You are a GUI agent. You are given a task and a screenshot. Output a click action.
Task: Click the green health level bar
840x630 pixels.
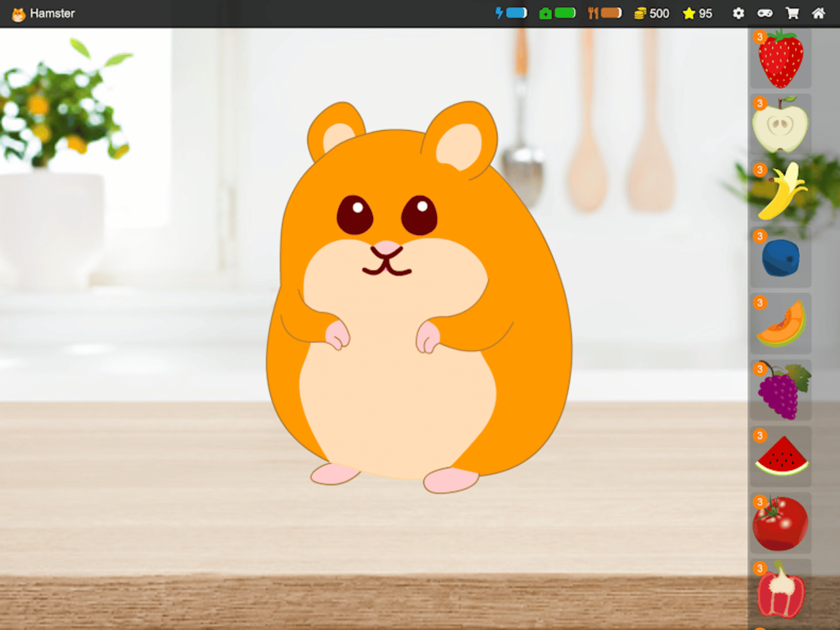(564, 13)
